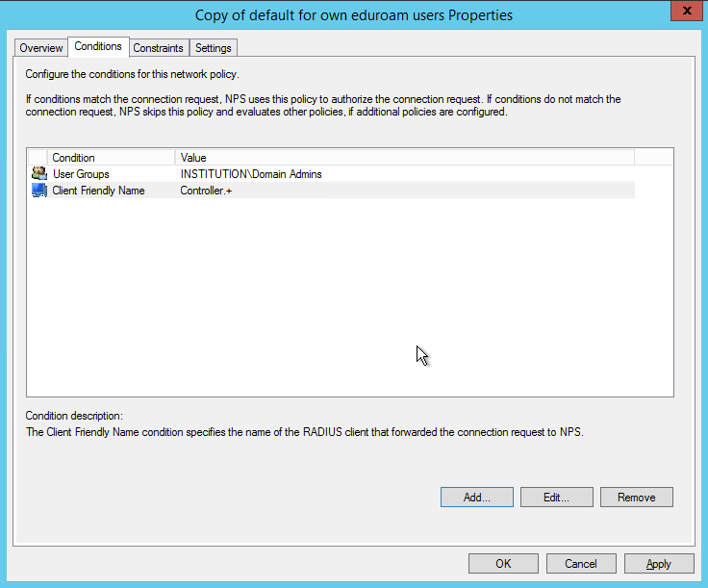Remove the selected condition

pos(636,498)
